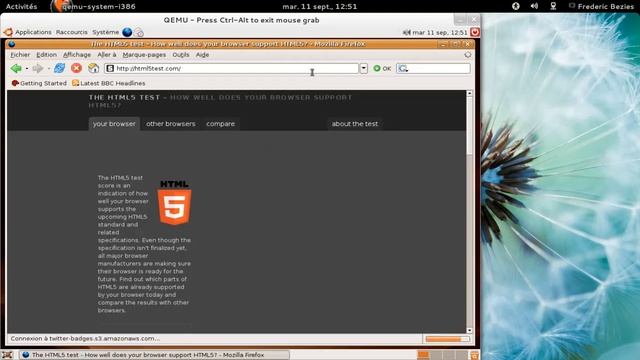This screenshot has height=360, width=640.
Task: Click the page scrollbar up arrow
Action: [469, 93]
